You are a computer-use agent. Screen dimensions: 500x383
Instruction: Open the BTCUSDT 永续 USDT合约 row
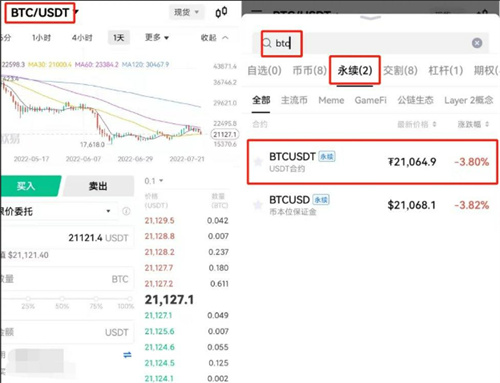point(372,162)
